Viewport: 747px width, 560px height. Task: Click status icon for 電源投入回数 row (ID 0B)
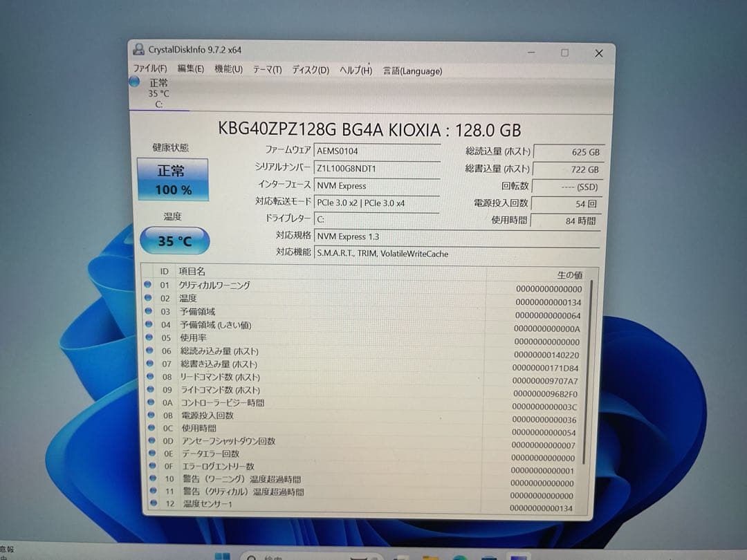[x=148, y=416]
